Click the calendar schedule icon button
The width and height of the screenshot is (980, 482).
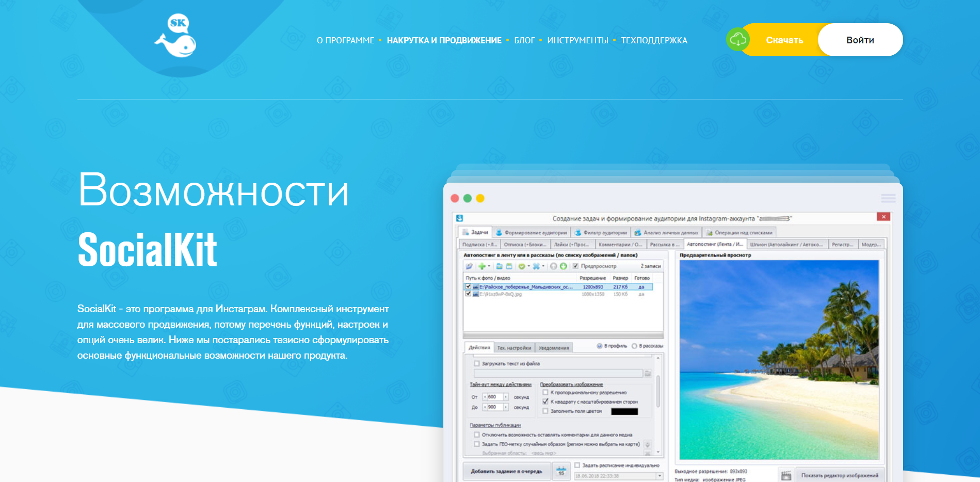(x=561, y=471)
